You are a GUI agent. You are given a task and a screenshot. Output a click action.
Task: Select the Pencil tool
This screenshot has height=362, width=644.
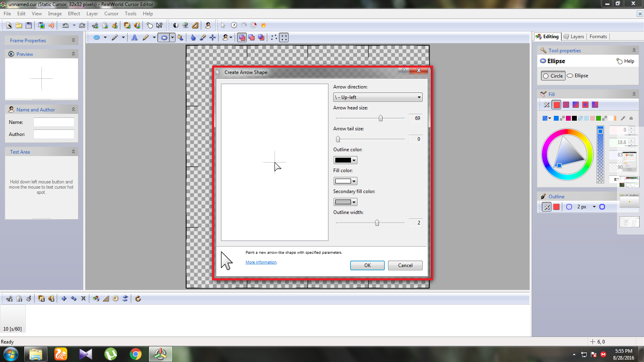tap(146, 37)
